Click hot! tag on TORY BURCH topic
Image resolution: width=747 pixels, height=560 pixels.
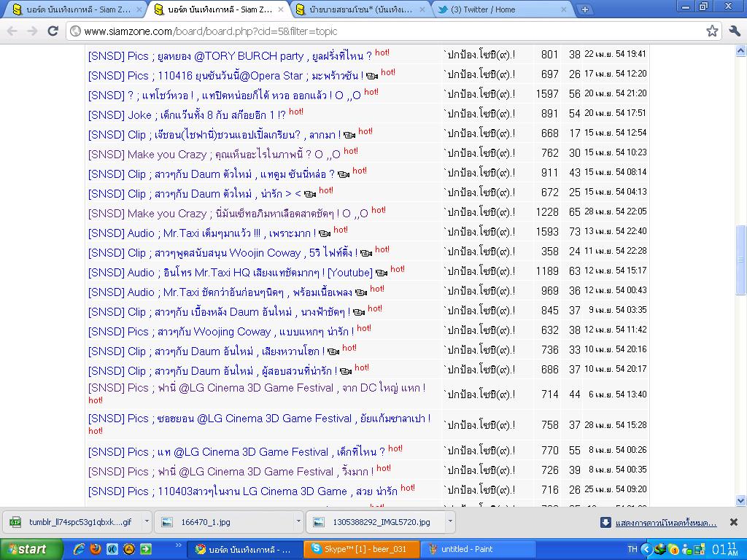click(x=382, y=52)
